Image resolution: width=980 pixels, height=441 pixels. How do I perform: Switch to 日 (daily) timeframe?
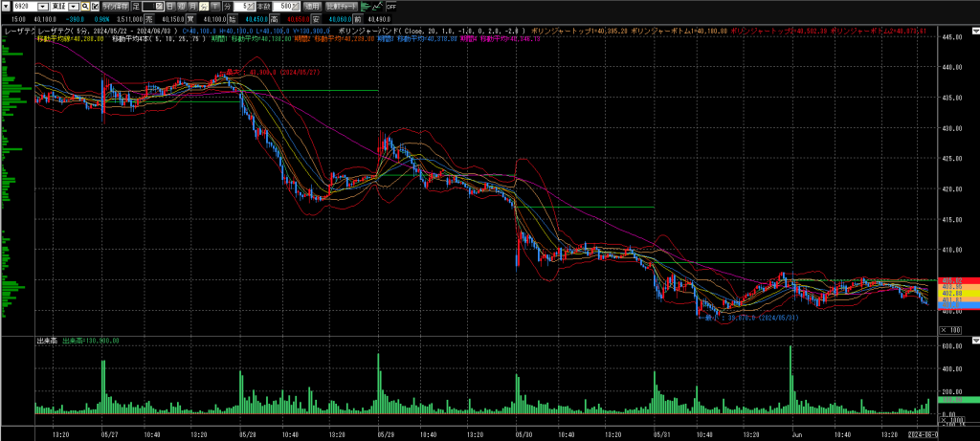click(169, 6)
